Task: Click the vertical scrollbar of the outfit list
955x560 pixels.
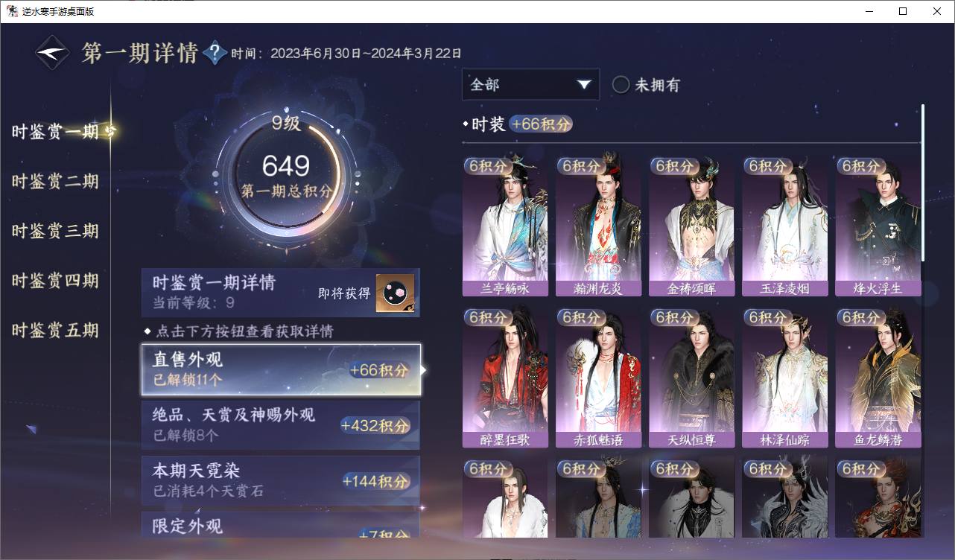Action: point(923,183)
